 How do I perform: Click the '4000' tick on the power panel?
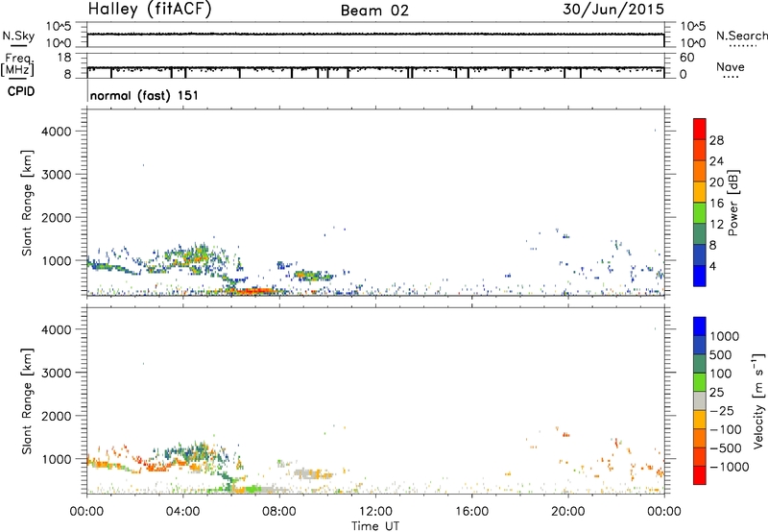tap(57, 132)
